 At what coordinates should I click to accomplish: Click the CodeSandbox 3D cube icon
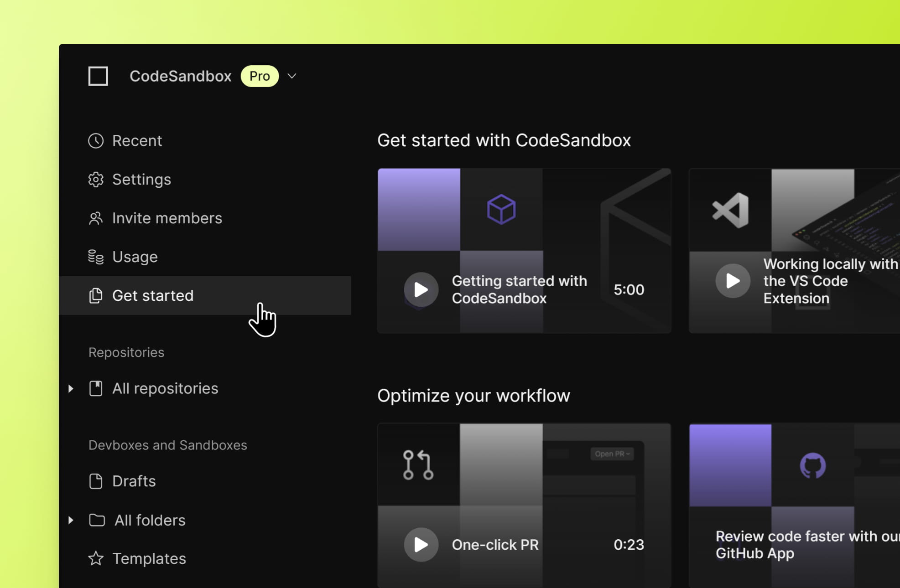tap(501, 209)
